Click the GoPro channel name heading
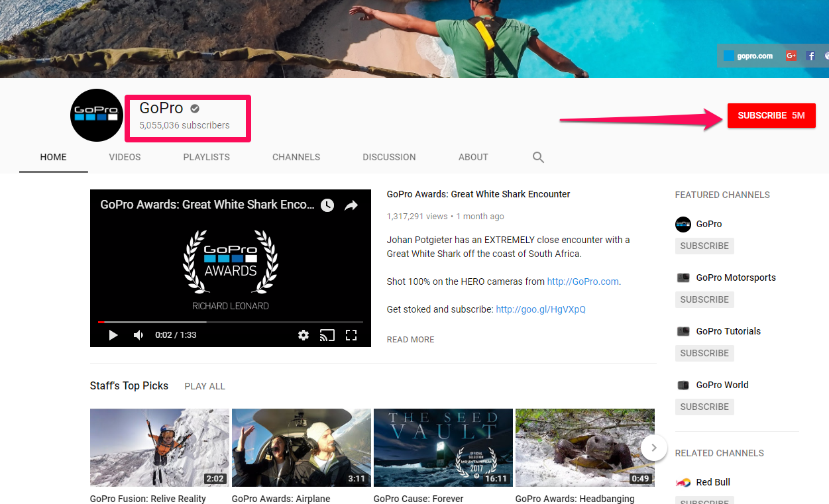 coord(162,108)
